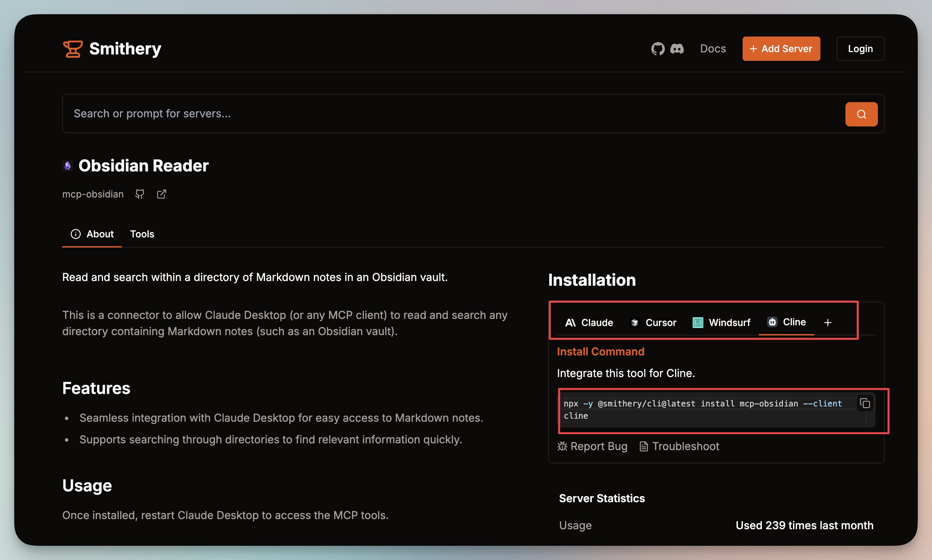
Task: Click the Troubleshoot link
Action: tap(680, 446)
